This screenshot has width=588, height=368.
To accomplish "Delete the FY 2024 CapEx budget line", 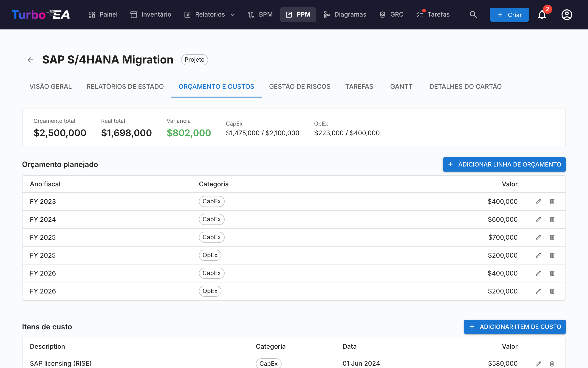I will pos(552,219).
